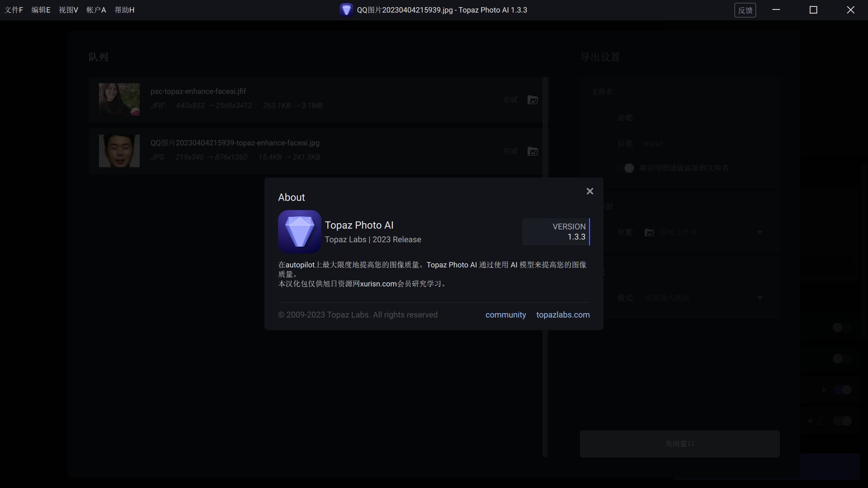Click the About dialog title
The width and height of the screenshot is (868, 488).
(291, 197)
